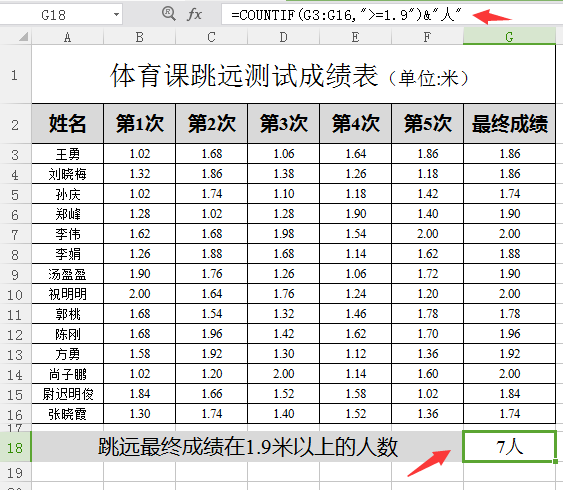Viewport: 563px width, 490px height.
Task: Select the name cell 郑峰
Action: coord(68,214)
